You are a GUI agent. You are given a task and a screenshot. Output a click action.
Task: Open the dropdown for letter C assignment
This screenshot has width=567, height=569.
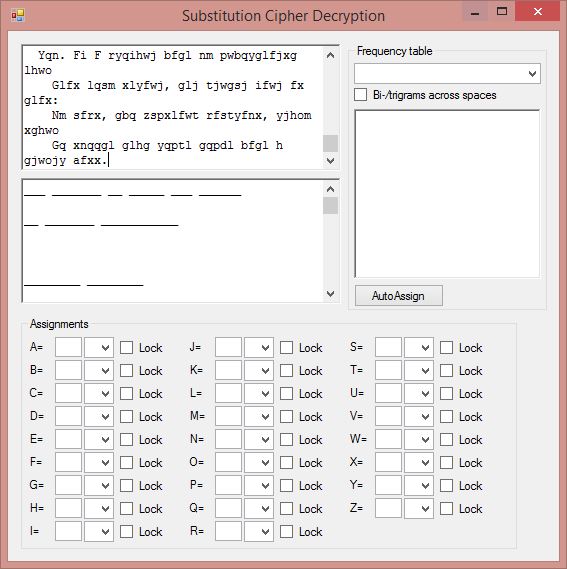105,394
